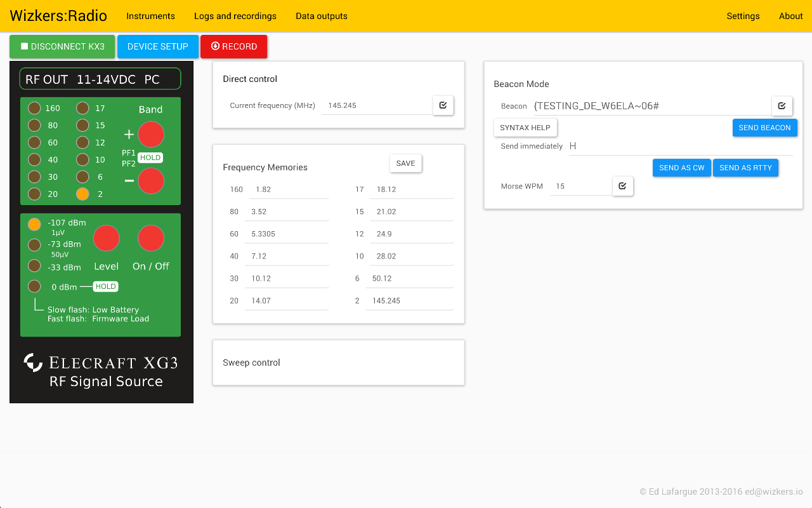Click Send Beacon button
This screenshot has width=812, height=508.
[x=764, y=128]
